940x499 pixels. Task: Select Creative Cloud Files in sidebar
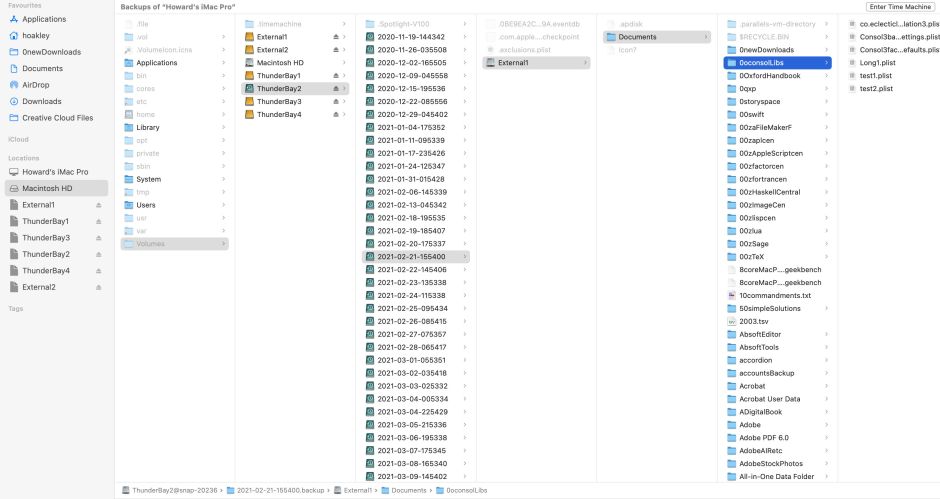[x=58, y=118]
